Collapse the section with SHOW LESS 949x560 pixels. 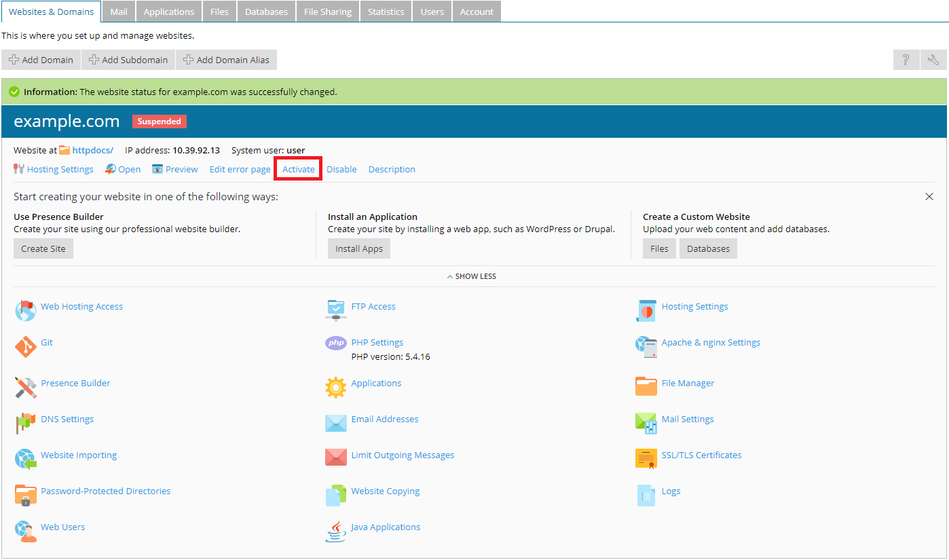[x=472, y=276]
